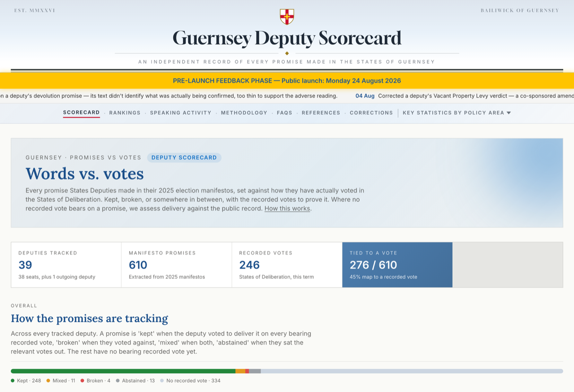Click the '276 / 610' figure
Viewport: 574px width, 392px height.
(373, 265)
